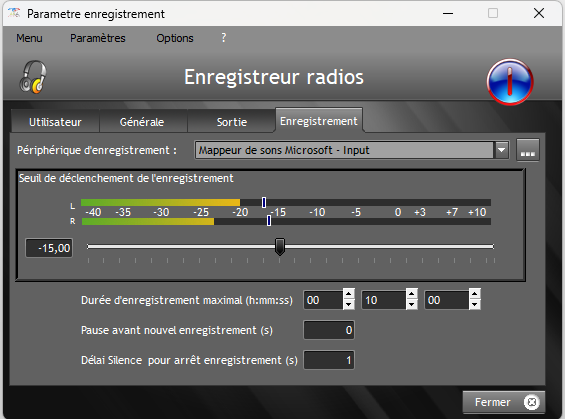Click the "Durée d'enregistrement maximal (h:mm:ss)" label

coord(187,300)
